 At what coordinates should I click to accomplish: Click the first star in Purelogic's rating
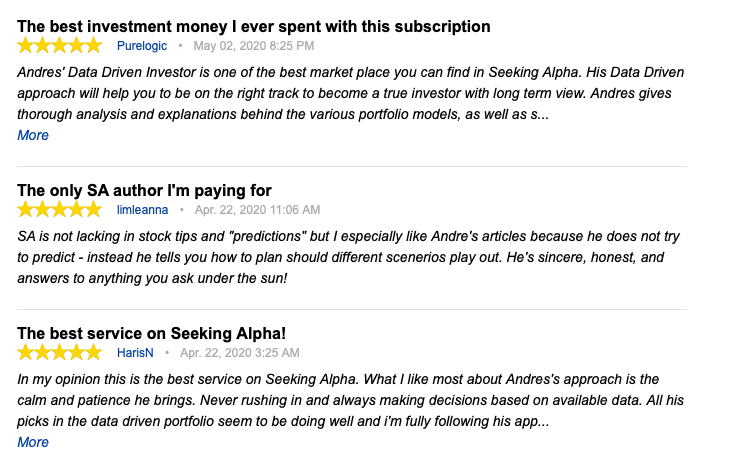tap(26, 46)
